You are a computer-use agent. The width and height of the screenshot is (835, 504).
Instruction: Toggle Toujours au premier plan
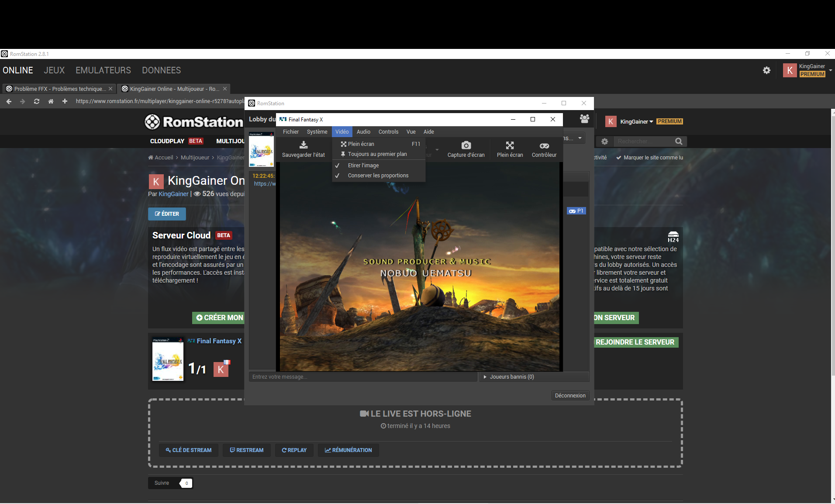378,154
